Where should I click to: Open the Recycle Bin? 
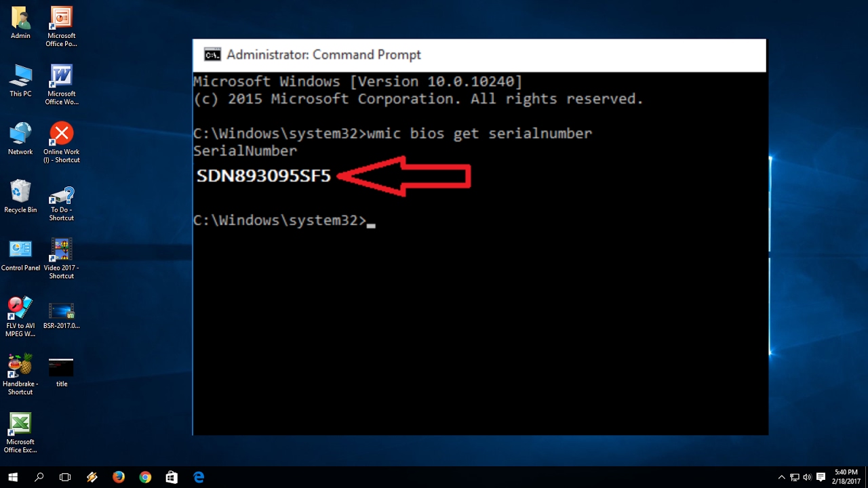pyautogui.click(x=20, y=191)
